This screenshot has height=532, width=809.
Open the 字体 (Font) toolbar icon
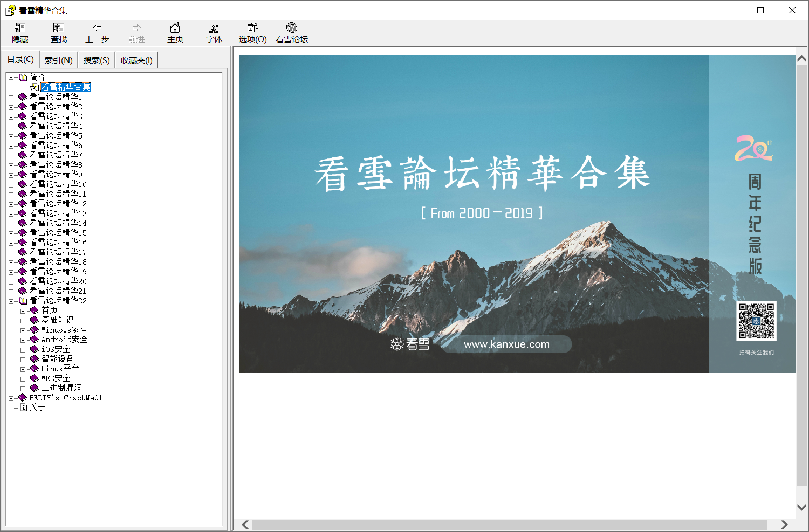pyautogui.click(x=214, y=27)
